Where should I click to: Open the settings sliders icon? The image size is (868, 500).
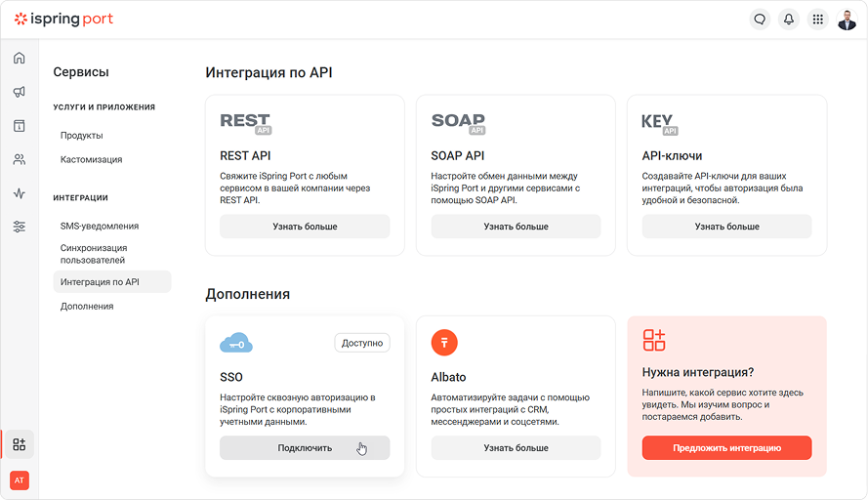[x=20, y=227]
